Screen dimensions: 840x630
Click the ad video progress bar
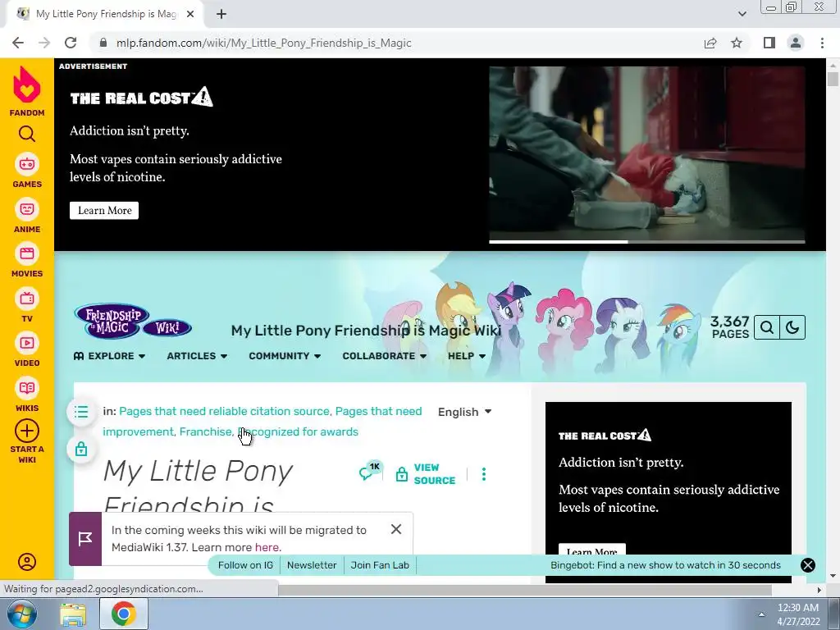pyautogui.click(x=646, y=242)
